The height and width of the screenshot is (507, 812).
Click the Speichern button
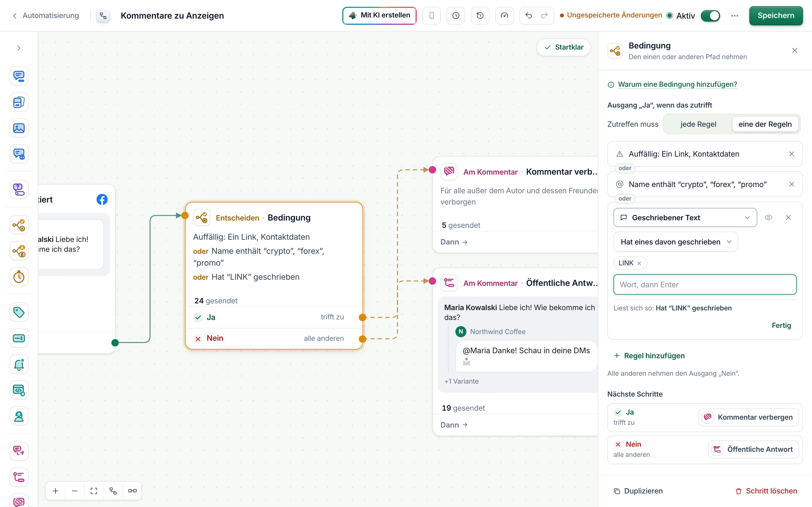tap(776, 15)
